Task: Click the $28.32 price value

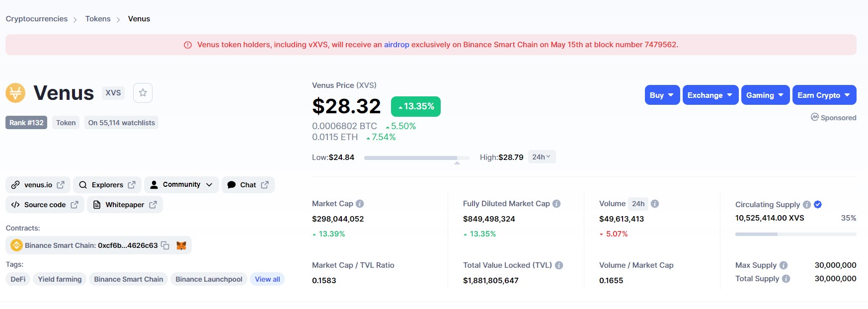Action: [x=346, y=106]
